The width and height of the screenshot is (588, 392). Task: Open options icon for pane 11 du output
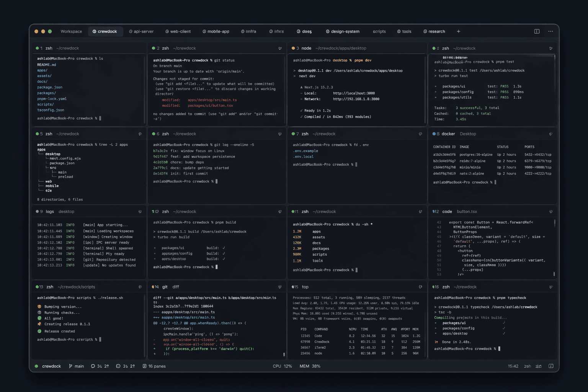420,212
